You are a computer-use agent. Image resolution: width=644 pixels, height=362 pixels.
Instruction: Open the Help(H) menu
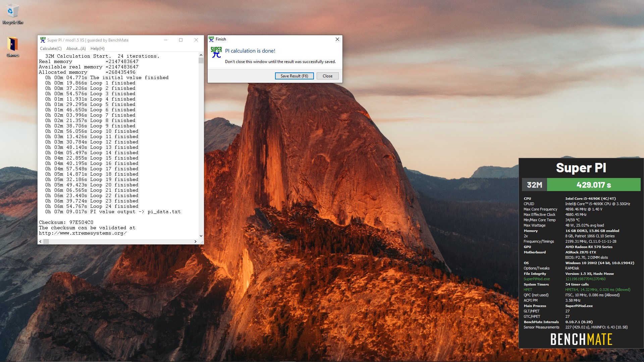point(98,49)
